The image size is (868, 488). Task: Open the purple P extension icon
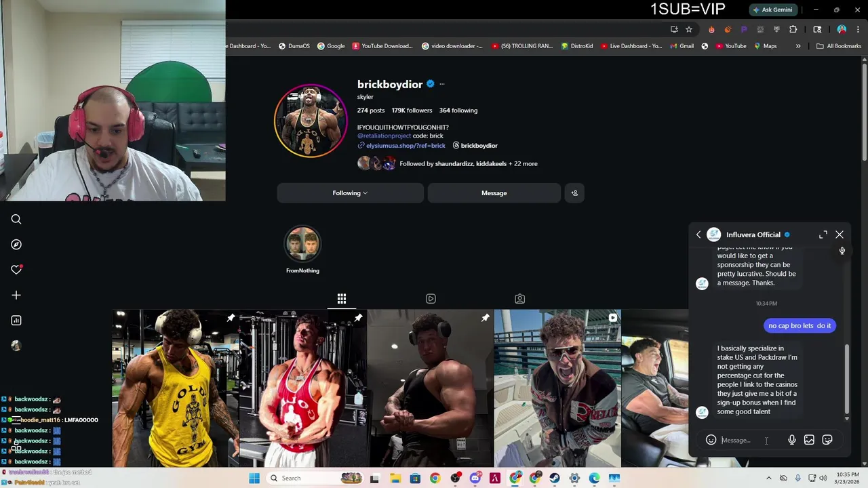point(744,29)
